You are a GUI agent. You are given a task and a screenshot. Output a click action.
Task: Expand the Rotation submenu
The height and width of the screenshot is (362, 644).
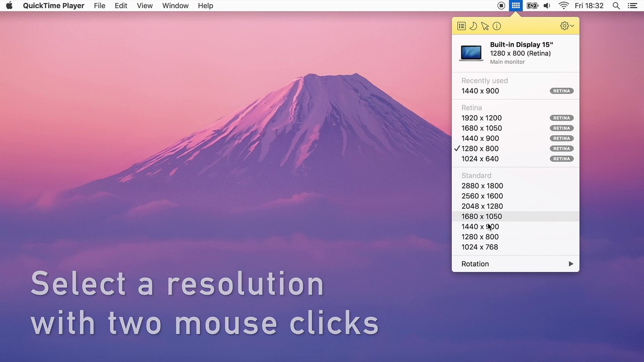pyautogui.click(x=516, y=264)
